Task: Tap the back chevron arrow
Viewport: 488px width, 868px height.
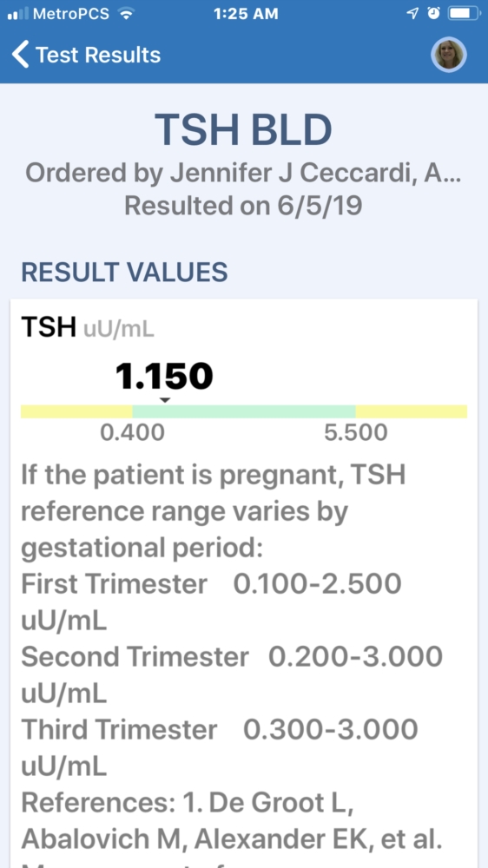Action: coord(20,55)
